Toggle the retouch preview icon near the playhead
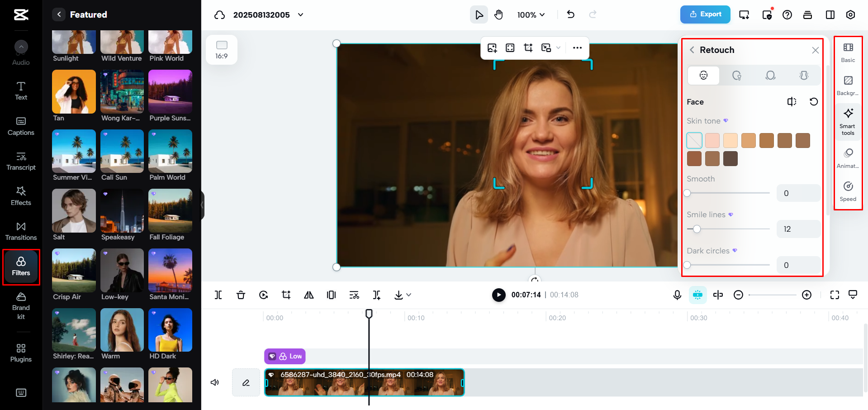868x410 pixels. click(x=698, y=295)
